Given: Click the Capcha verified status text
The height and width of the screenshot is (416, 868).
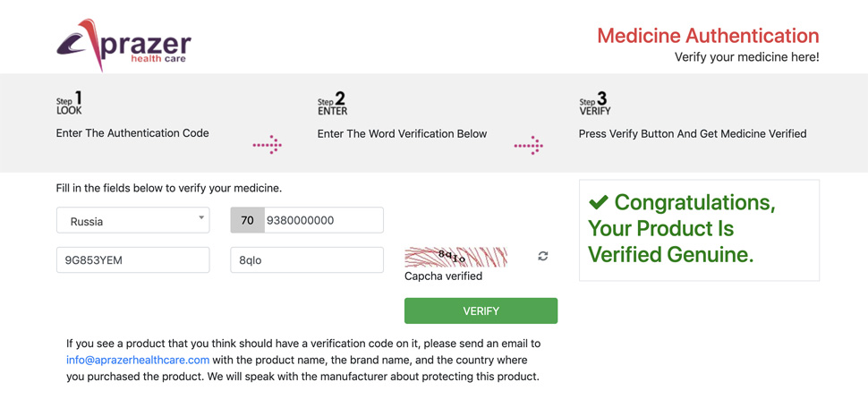Looking at the screenshot, I should [x=443, y=276].
